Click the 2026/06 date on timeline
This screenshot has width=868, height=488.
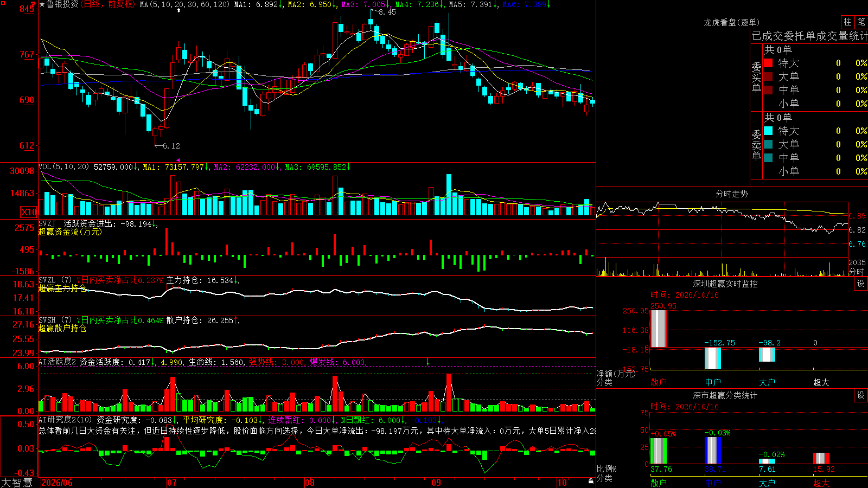tap(57, 482)
